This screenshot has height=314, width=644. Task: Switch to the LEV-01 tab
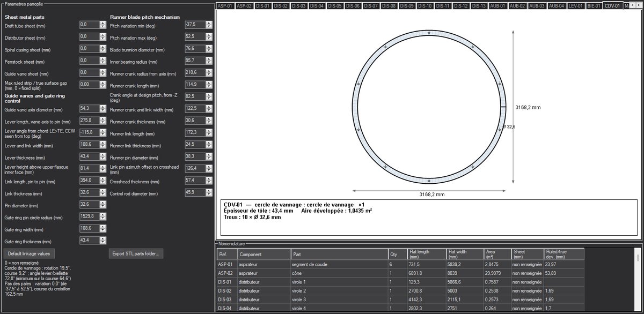575,6
